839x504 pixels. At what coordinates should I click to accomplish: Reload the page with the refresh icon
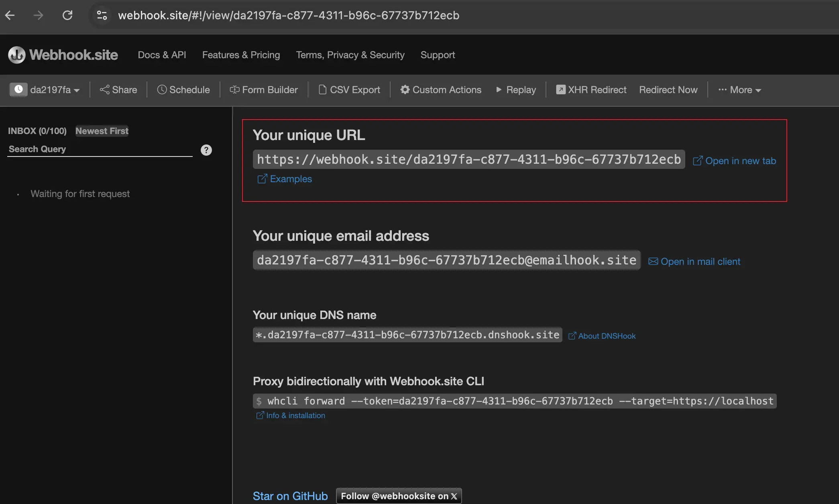(67, 15)
